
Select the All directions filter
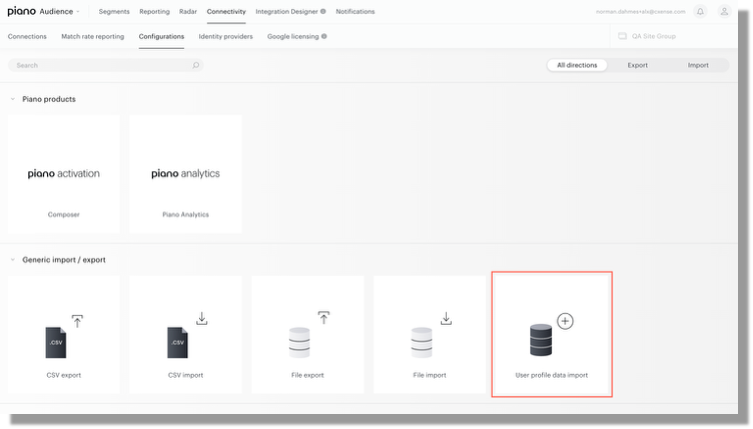(577, 65)
